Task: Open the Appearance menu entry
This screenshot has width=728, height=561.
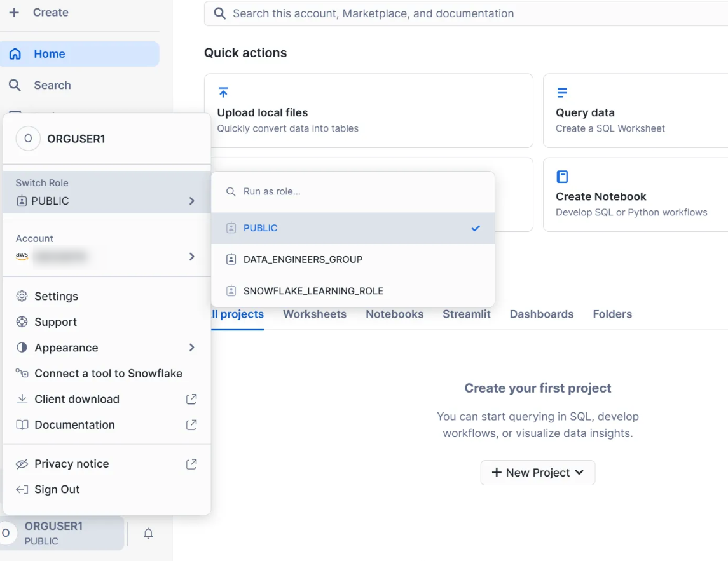Action: [107, 348]
